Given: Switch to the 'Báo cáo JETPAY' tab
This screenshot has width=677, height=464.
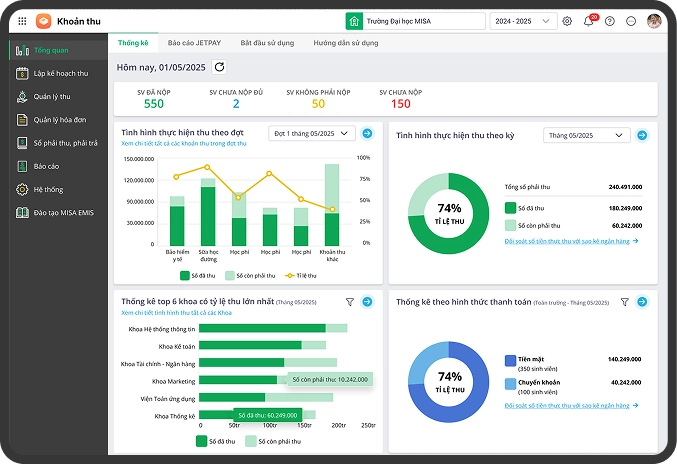Looking at the screenshot, I should [x=194, y=44].
